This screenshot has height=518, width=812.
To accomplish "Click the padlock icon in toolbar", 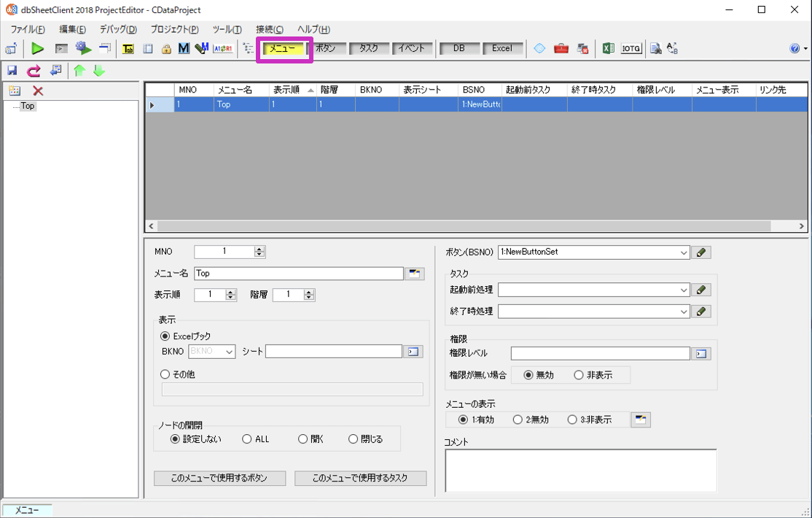I will point(166,49).
